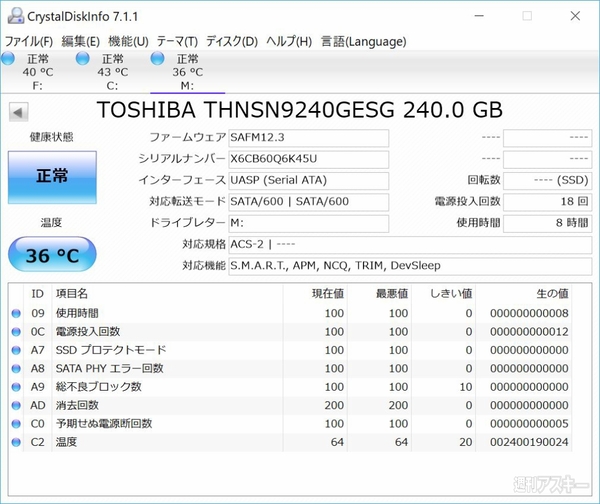
Task: Select the C: drive status icon (43 °C)
Action: pos(83,59)
